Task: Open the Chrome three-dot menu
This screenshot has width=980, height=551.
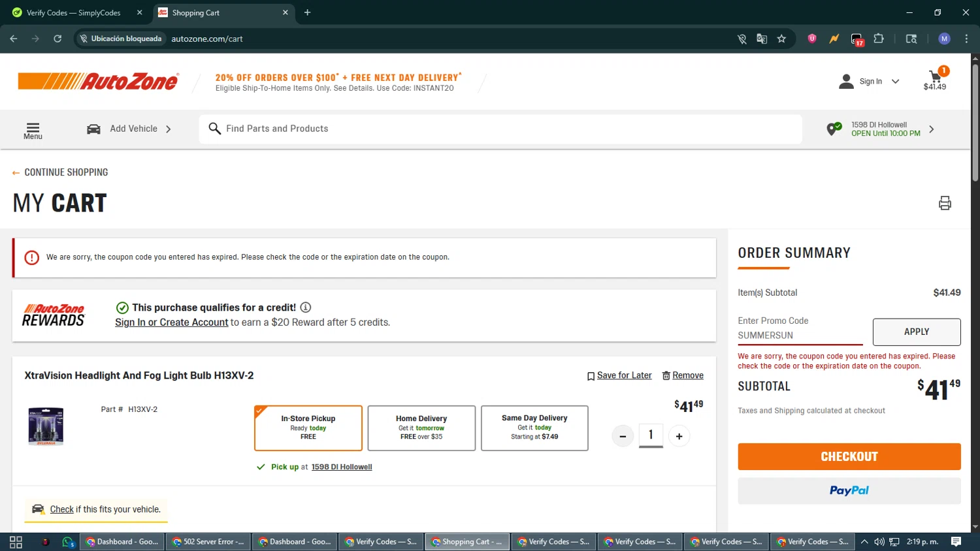Action: coord(966,39)
